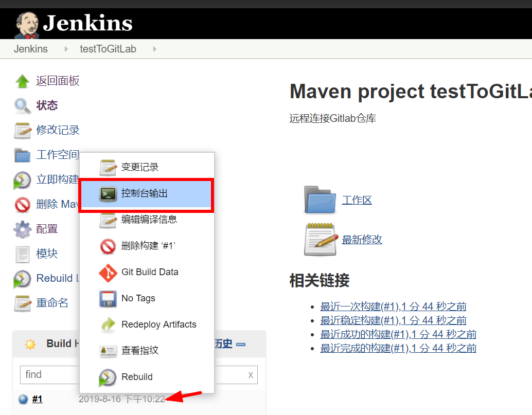Click the notepad icon beside 修改记录
Screen dimensions: 532x415
point(23,130)
